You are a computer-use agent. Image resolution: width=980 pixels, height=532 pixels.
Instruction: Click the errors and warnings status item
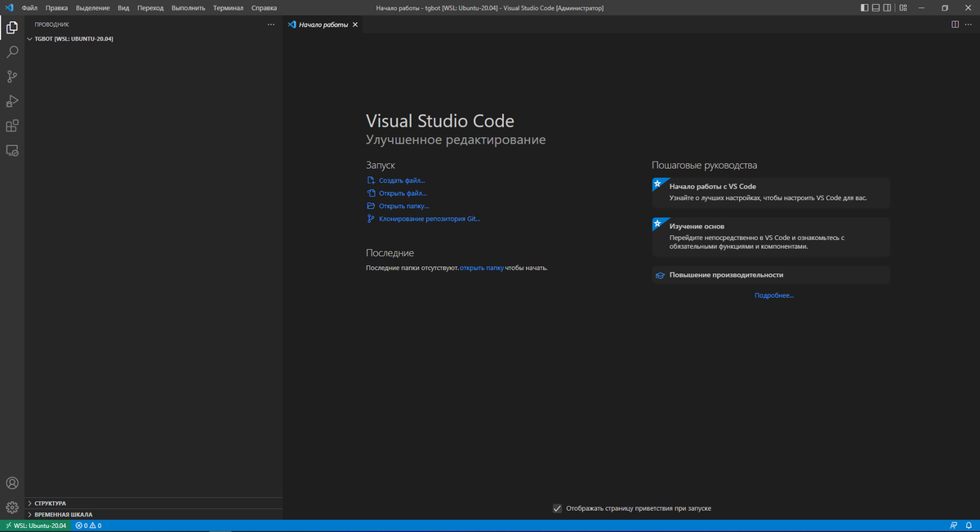pos(88,525)
